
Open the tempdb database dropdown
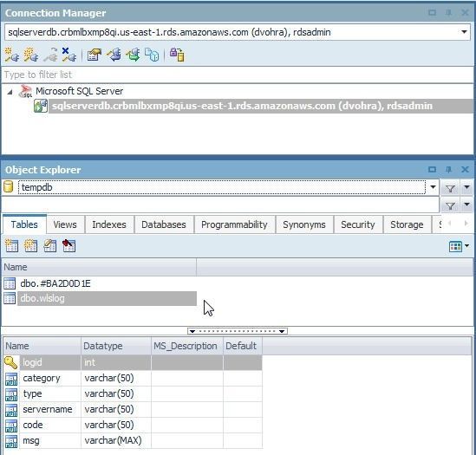coord(433,187)
